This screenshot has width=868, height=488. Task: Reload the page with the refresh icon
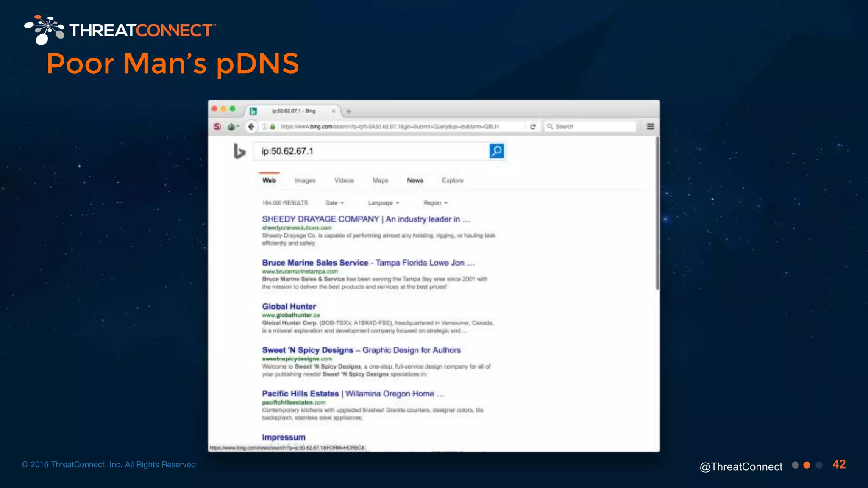click(533, 126)
